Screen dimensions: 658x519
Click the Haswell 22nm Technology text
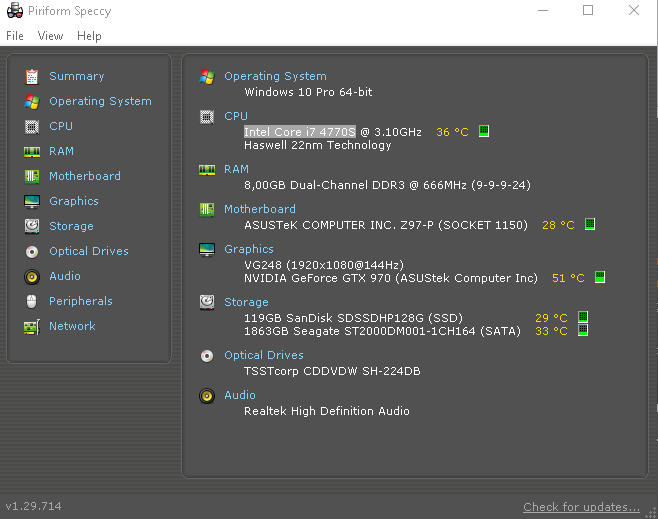tap(318, 145)
